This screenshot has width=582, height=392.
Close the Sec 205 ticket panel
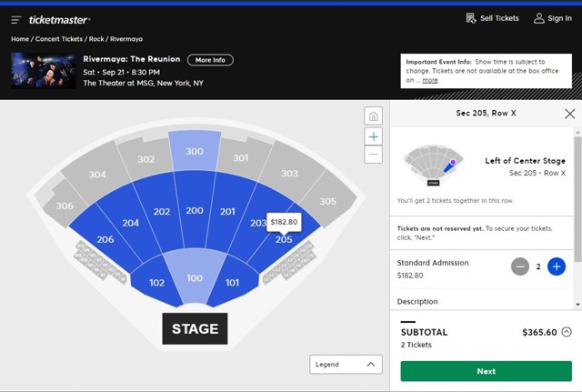pos(569,114)
